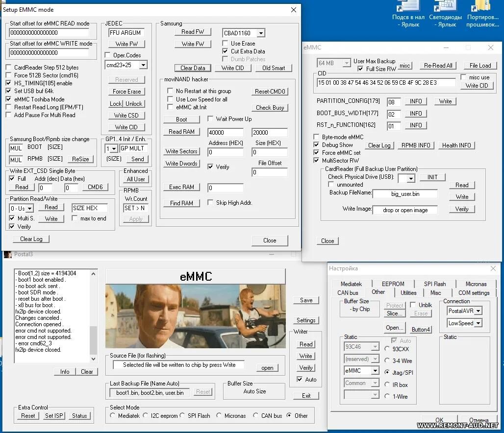This screenshot has height=433, width=504.
Task: Click the INIT button in CardReader group
Action: 432,177
